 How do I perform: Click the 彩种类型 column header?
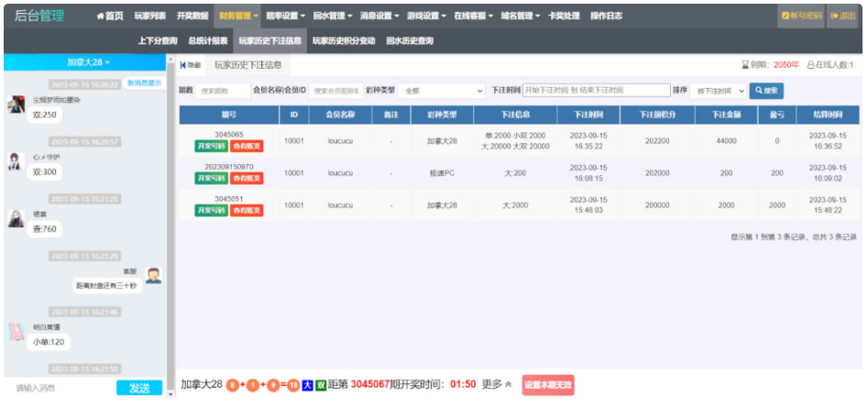[442, 116]
